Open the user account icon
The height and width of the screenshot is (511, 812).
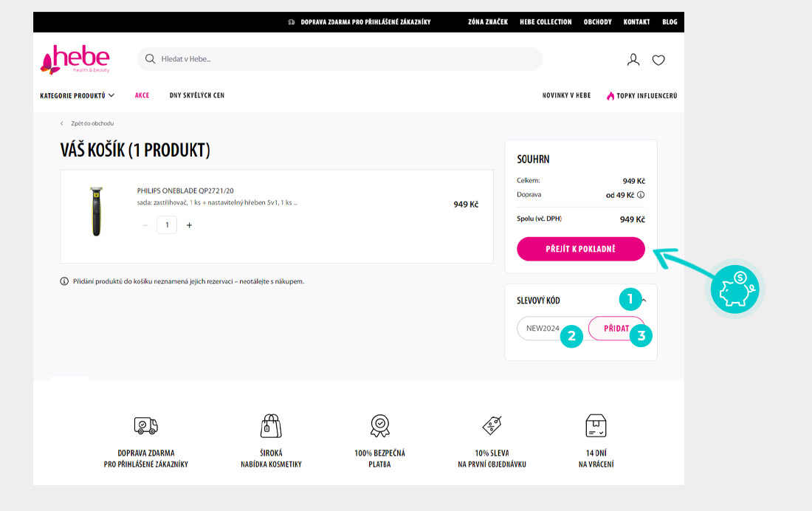(633, 60)
